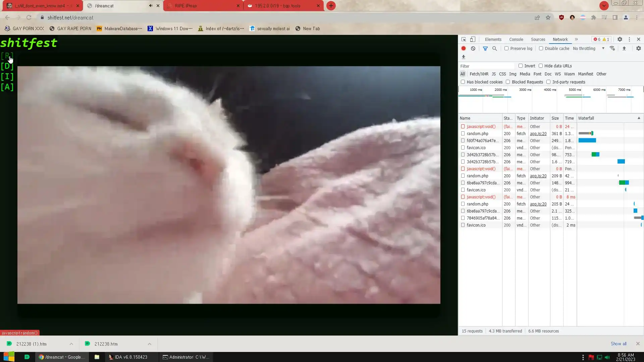The image size is (644, 362).
Task: Toggle the device toolbar icon
Action: coord(473,39)
